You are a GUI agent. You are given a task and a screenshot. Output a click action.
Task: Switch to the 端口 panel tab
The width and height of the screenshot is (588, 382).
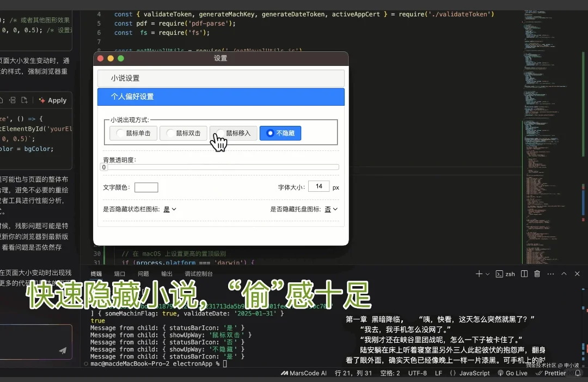[x=120, y=274]
